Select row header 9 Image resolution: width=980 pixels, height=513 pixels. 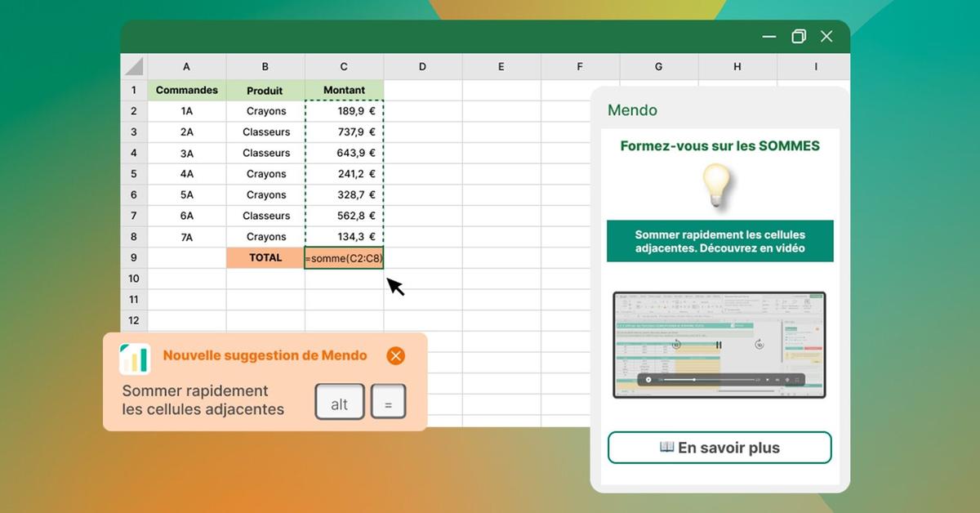(x=135, y=257)
